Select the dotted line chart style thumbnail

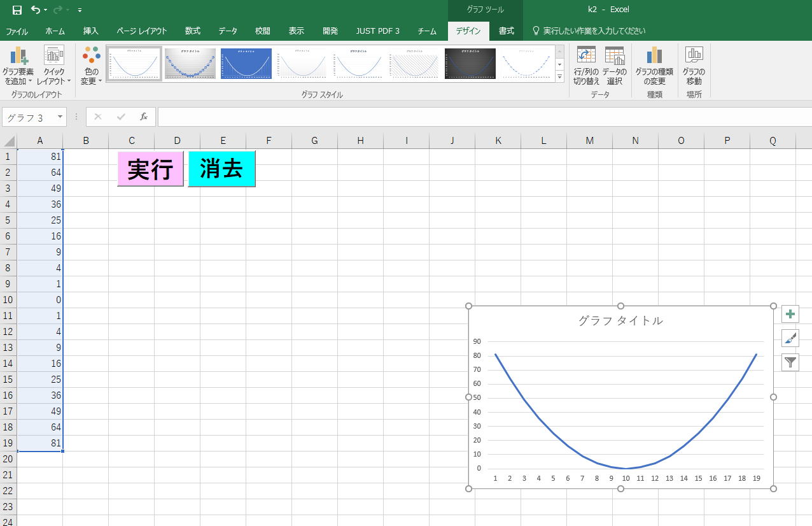[x=526, y=64]
